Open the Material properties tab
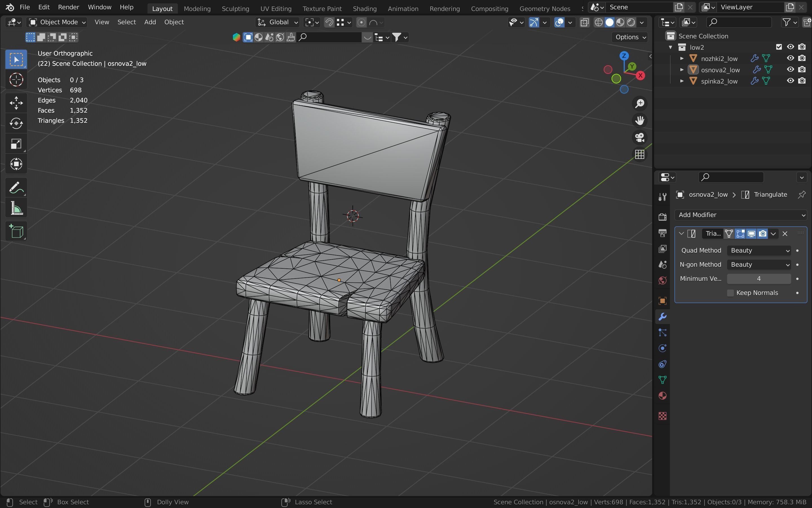 662,396
